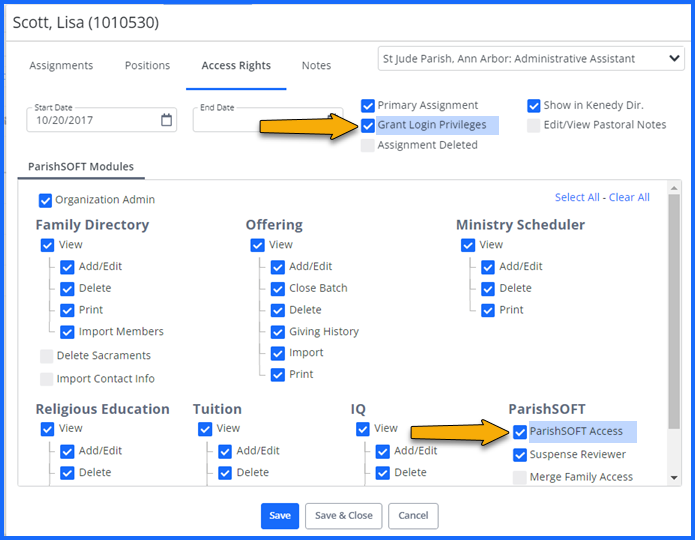Enable Import Contact Info checkbox
Screen dimensions: 695x540
point(47,379)
